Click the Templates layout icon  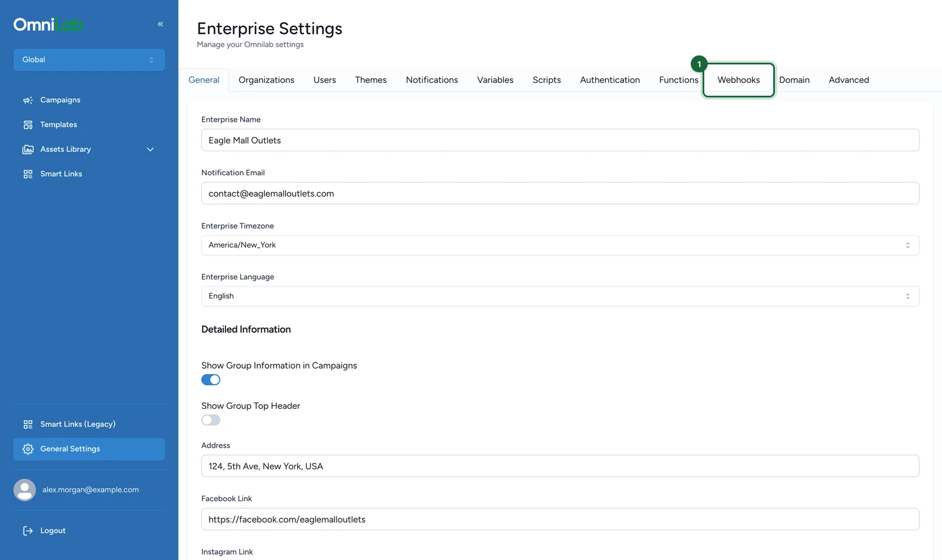pos(28,125)
